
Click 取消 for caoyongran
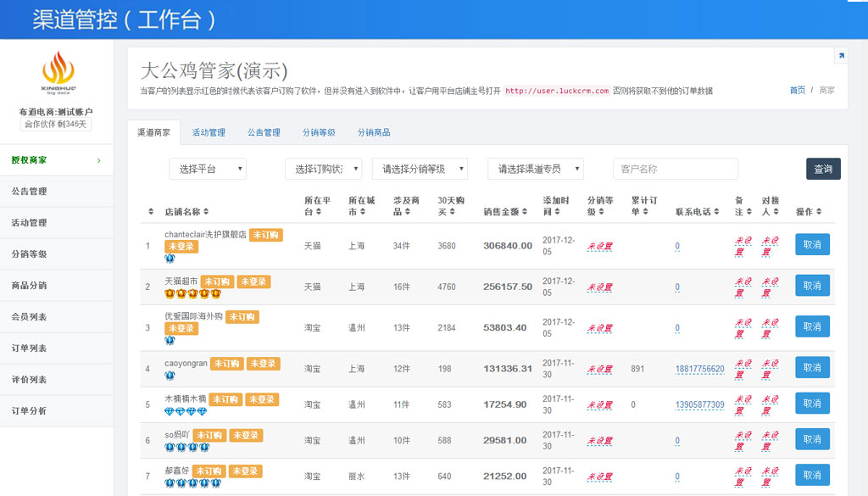(812, 368)
